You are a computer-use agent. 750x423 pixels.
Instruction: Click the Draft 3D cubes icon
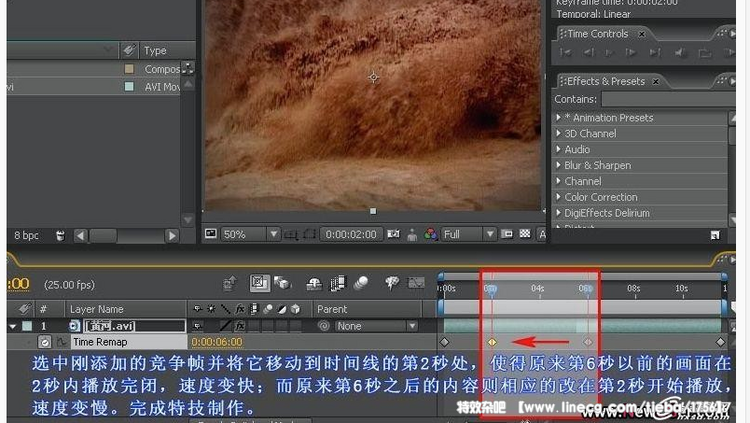pyautogui.click(x=282, y=283)
